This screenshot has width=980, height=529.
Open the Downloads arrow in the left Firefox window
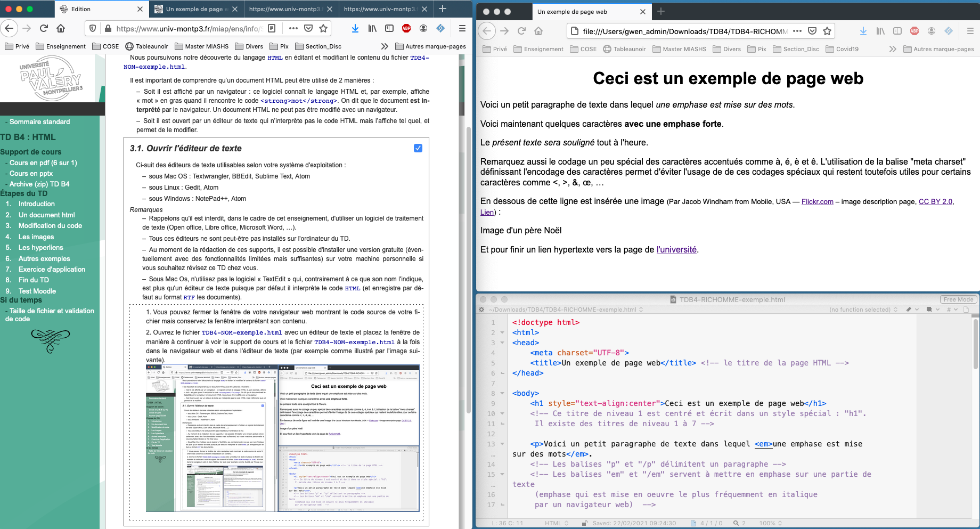pos(355,28)
